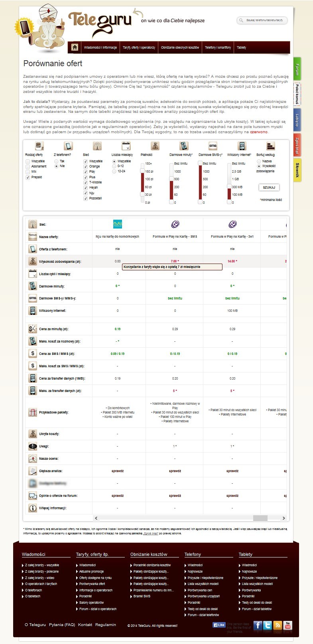Open the Facebook icon in footer
Image resolution: width=313 pixels, height=644 pixels.
pos(258,625)
